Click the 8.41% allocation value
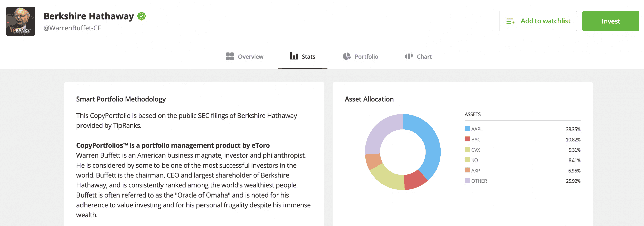The height and width of the screenshot is (226, 644). [575, 160]
